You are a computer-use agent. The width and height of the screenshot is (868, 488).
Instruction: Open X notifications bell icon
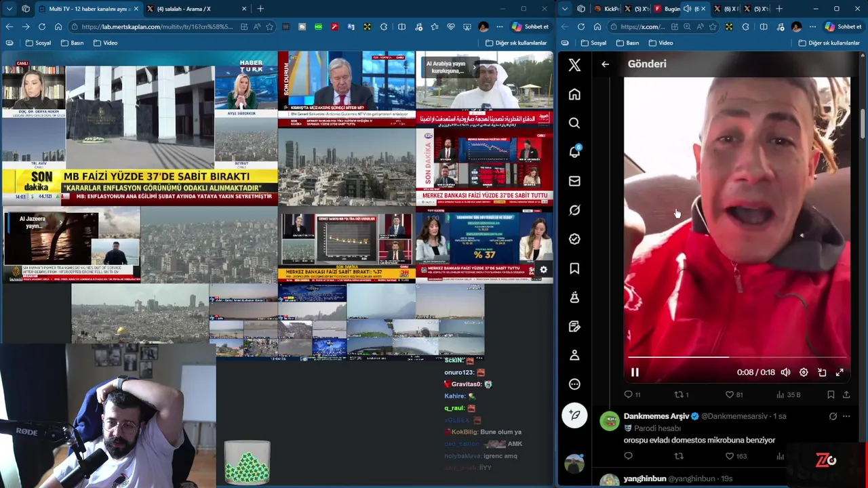574,152
